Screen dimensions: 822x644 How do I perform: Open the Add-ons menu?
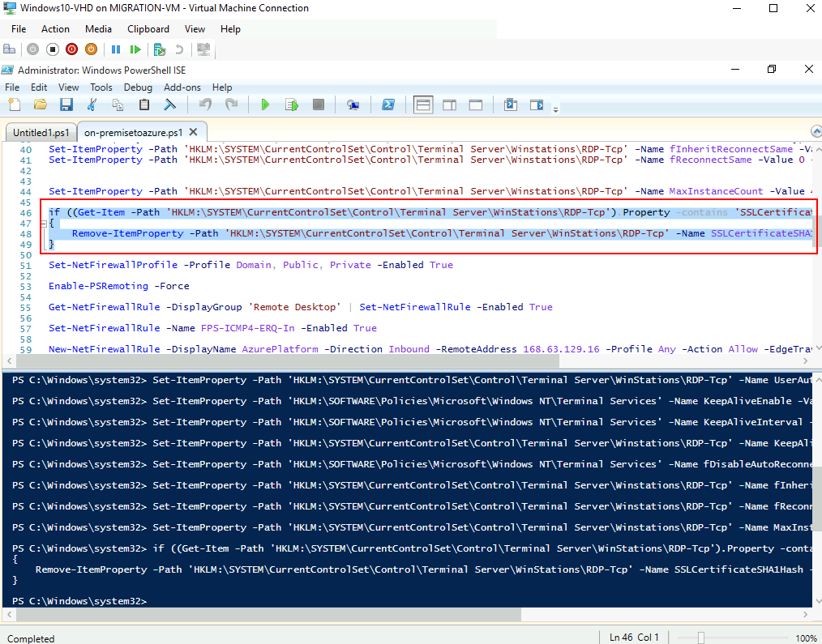click(x=182, y=87)
